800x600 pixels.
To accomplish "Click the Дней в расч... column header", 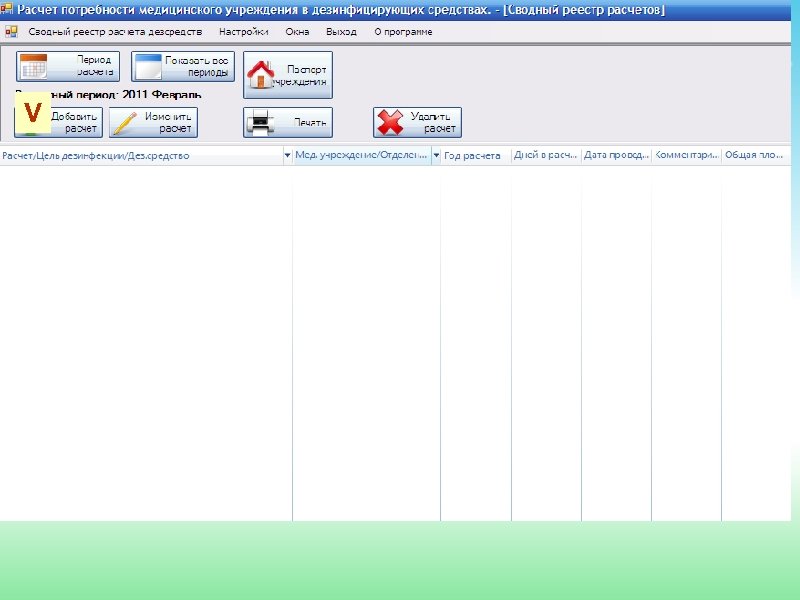I will pyautogui.click(x=545, y=155).
